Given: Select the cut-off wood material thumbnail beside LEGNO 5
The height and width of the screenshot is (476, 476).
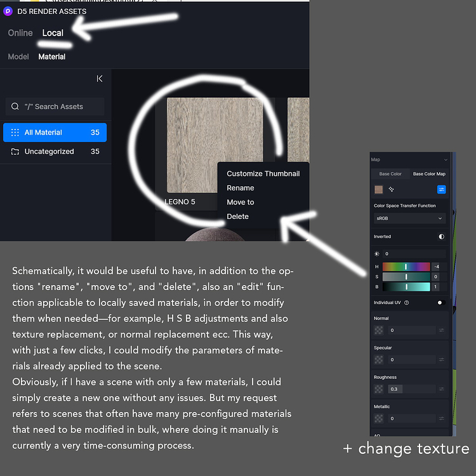Looking at the screenshot, I should pyautogui.click(x=298, y=129).
